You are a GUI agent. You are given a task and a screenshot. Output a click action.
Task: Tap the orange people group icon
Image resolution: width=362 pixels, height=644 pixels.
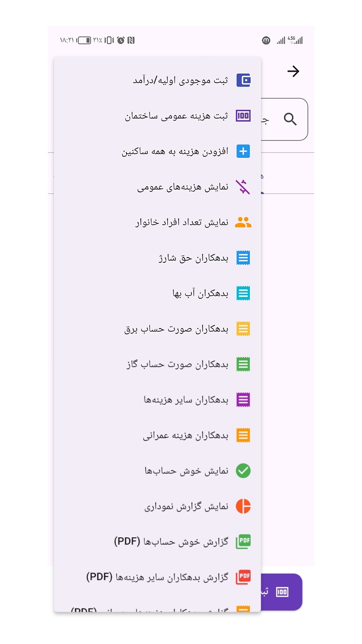[243, 222]
